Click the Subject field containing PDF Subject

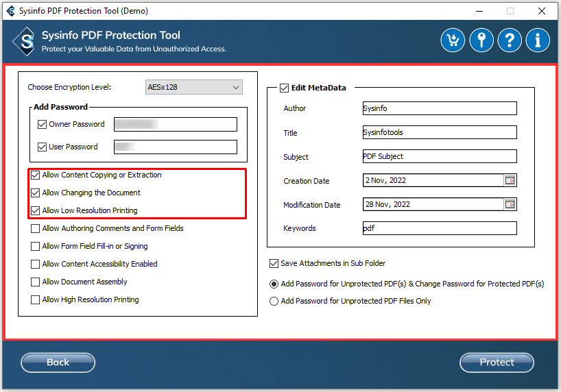tap(440, 156)
